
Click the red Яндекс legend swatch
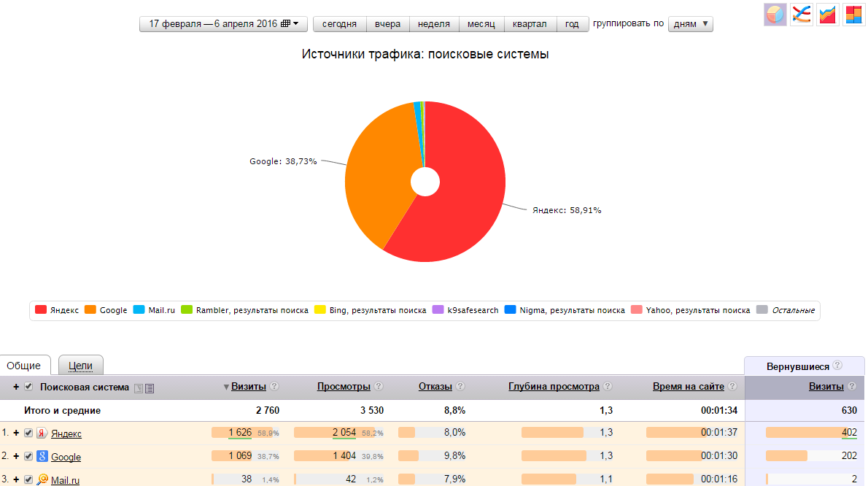[40, 310]
